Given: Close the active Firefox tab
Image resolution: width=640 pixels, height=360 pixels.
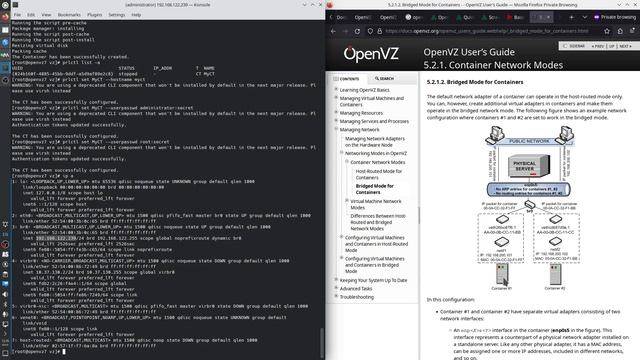Looking at the screenshot, I should coord(549,17).
